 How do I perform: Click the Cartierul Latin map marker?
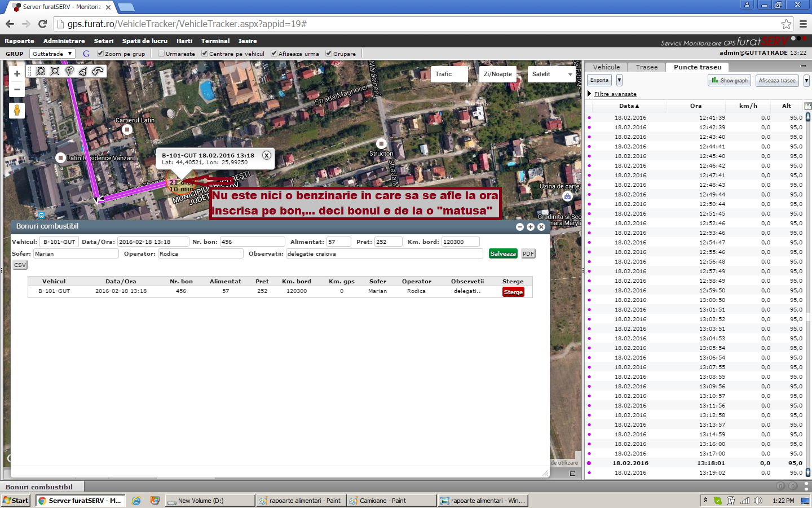tap(127, 130)
